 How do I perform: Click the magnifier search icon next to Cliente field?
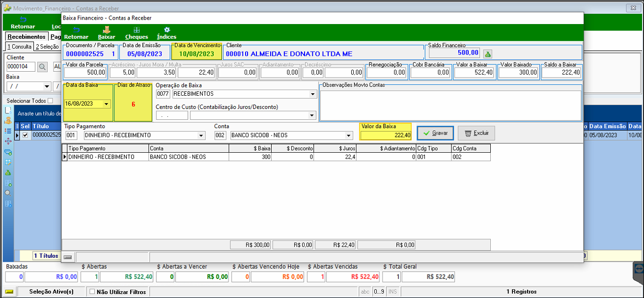click(x=43, y=67)
